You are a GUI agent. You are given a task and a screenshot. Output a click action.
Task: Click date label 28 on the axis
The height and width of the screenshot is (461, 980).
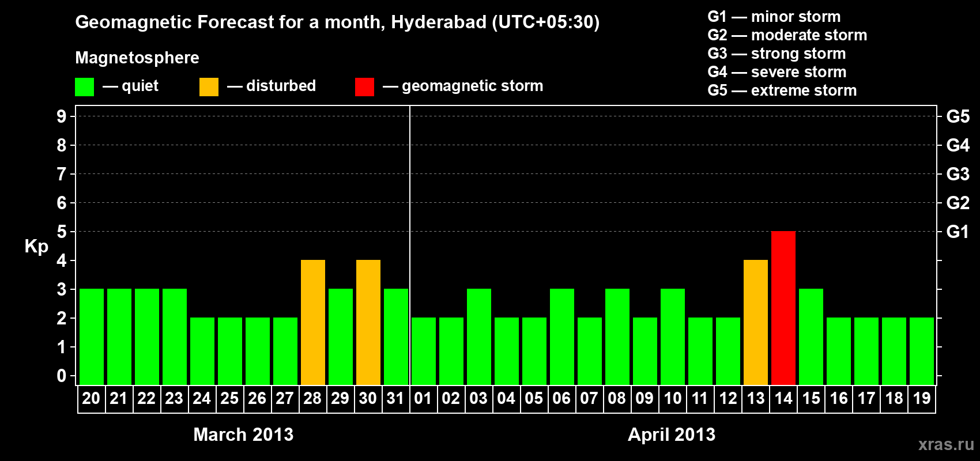(x=312, y=399)
